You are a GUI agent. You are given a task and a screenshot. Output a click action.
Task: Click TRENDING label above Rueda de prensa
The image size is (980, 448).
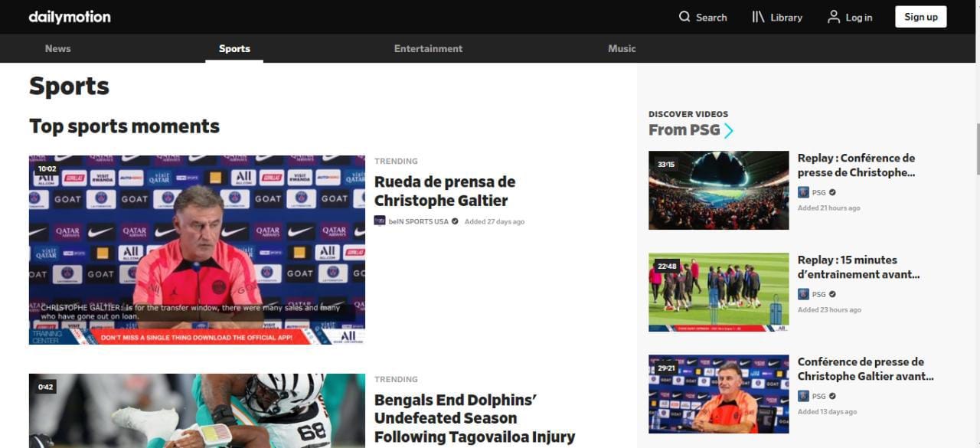(396, 161)
